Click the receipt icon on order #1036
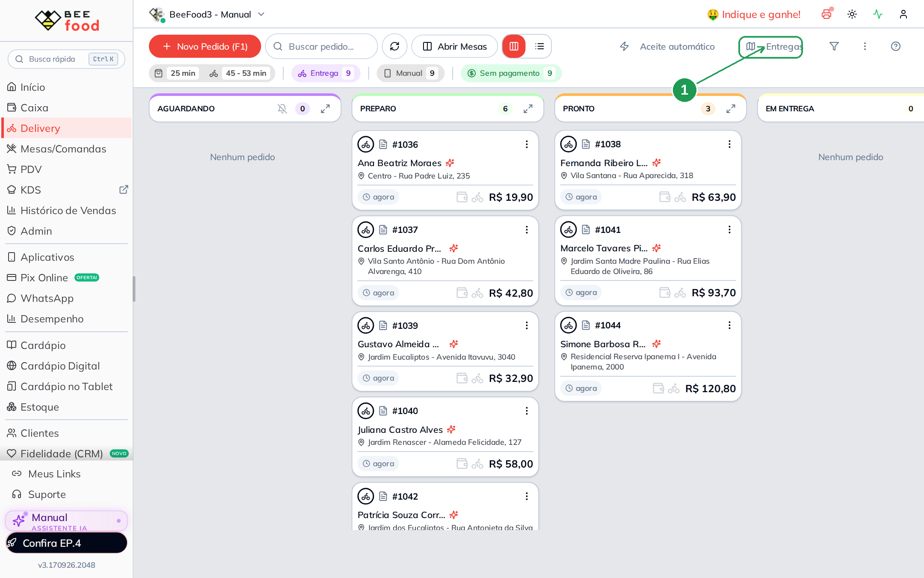This screenshot has height=578, width=924. pyautogui.click(x=383, y=144)
